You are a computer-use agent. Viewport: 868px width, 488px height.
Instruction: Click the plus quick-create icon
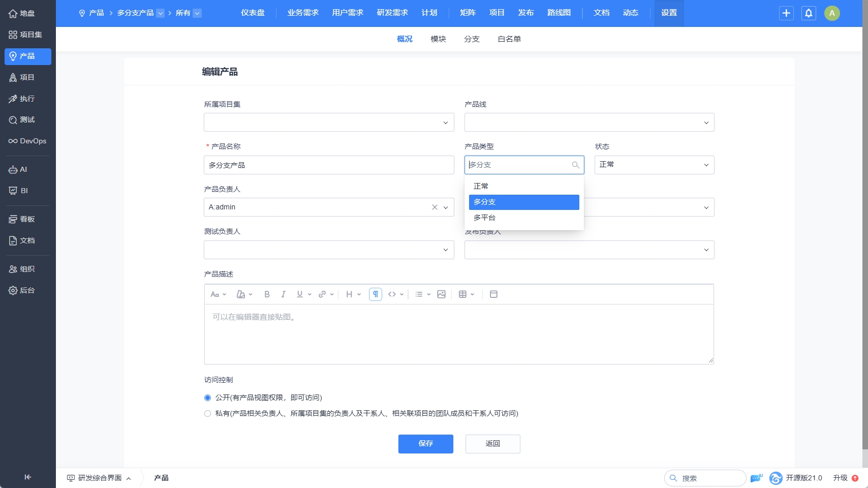(786, 13)
